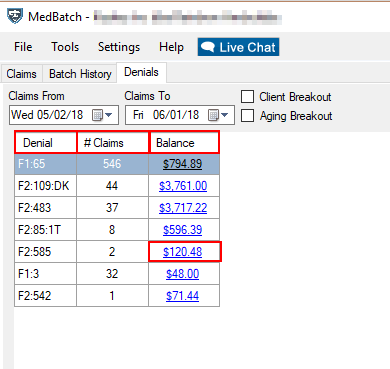The height and width of the screenshot is (369, 390).
Task: Sort by the Balance column header
Action: [x=184, y=143]
